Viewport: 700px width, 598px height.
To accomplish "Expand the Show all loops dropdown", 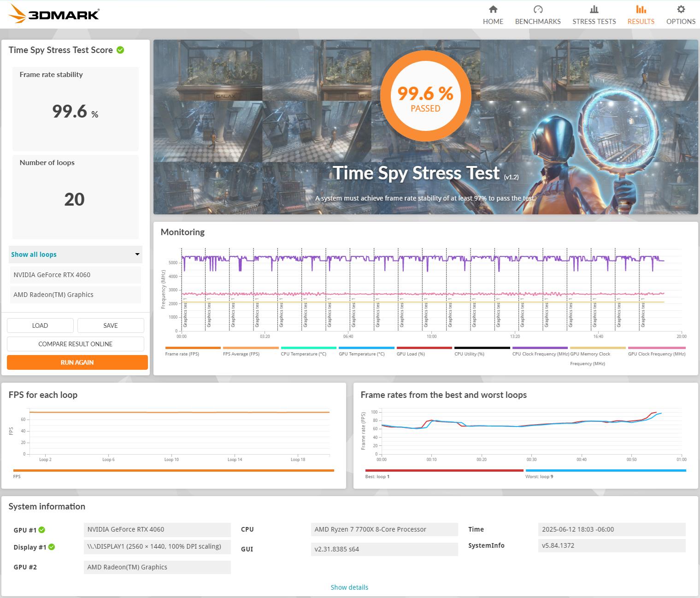I will pos(76,255).
